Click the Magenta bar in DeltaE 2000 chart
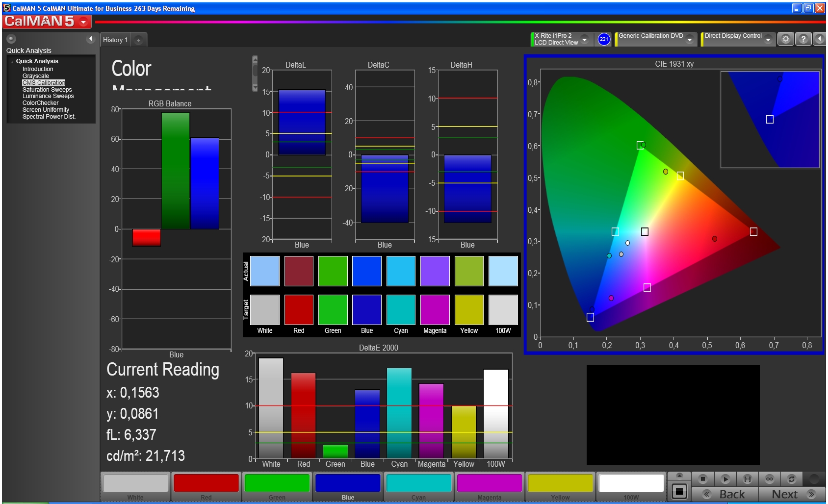 (x=431, y=421)
